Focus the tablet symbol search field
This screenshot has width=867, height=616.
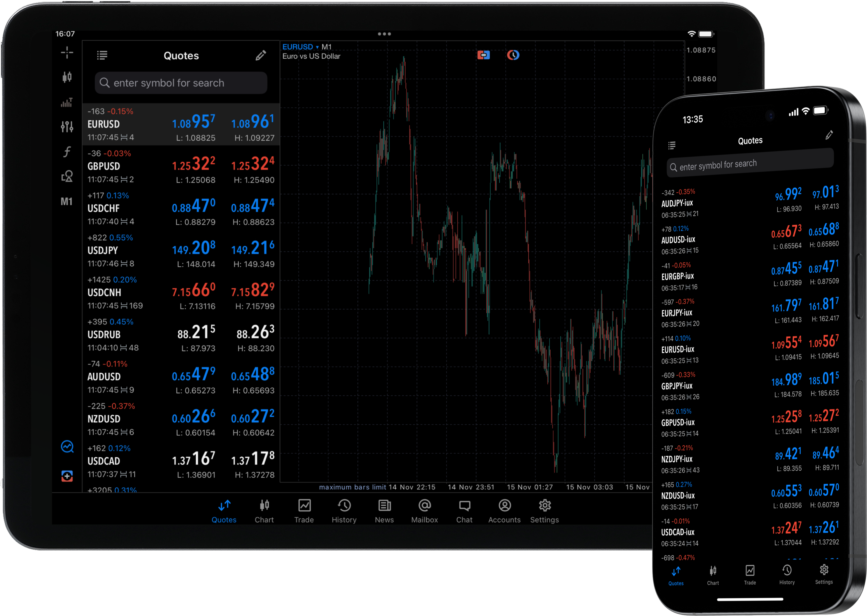[181, 83]
